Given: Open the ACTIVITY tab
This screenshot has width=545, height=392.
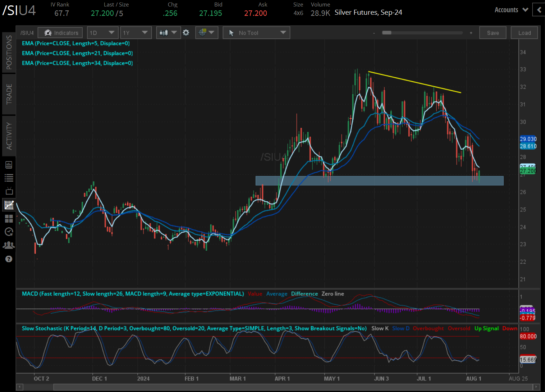Looking at the screenshot, I should (9, 136).
